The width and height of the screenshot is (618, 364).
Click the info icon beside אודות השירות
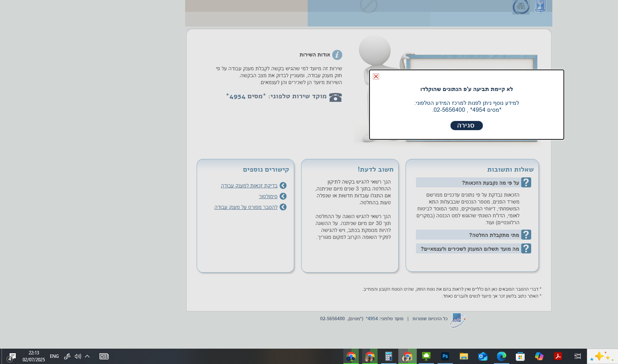pos(337,55)
